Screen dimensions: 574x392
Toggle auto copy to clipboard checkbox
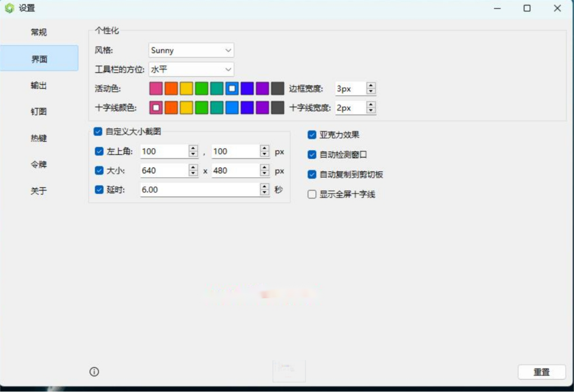(x=312, y=174)
